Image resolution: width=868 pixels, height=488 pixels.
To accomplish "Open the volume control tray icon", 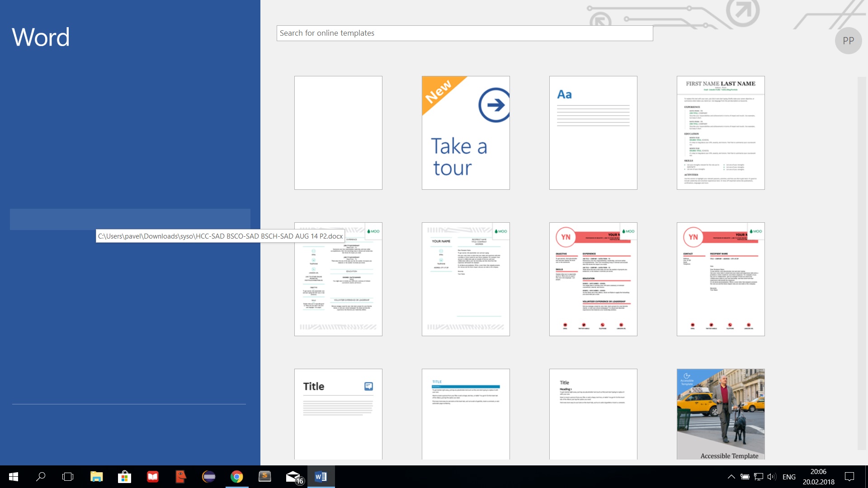I will tap(772, 477).
